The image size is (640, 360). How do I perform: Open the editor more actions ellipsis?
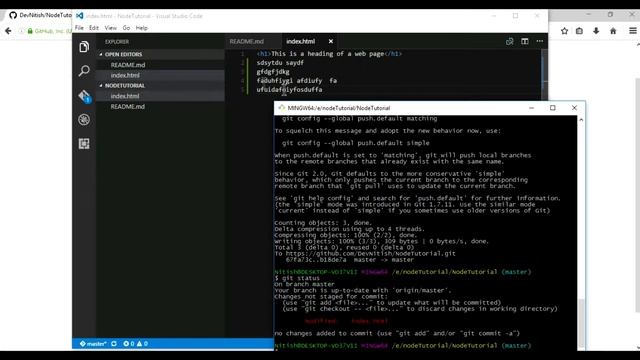540,41
